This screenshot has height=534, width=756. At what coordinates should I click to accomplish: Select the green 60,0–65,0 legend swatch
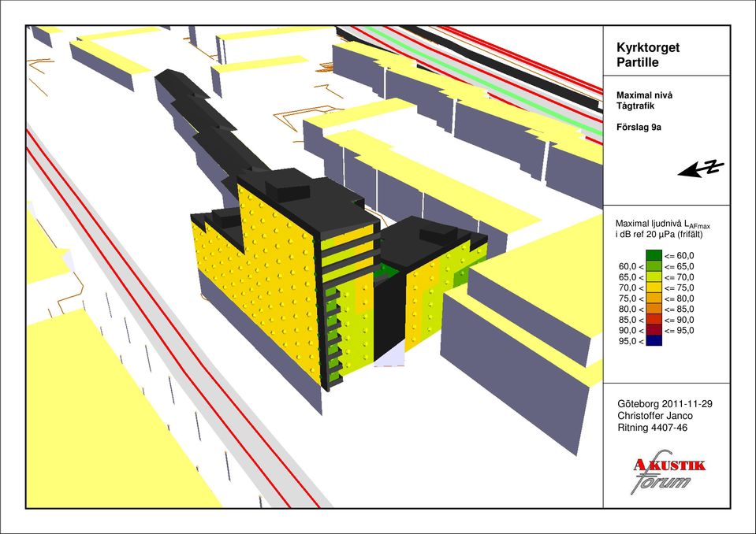click(654, 266)
